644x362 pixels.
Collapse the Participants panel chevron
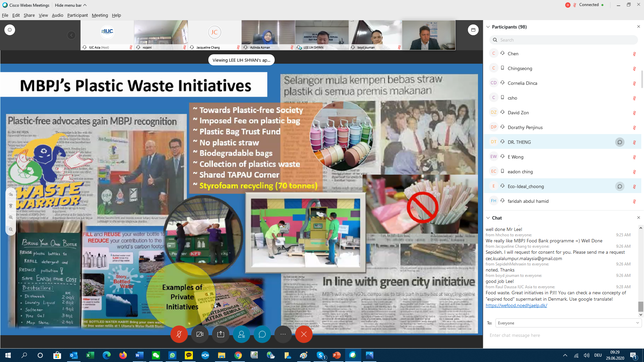click(x=488, y=27)
